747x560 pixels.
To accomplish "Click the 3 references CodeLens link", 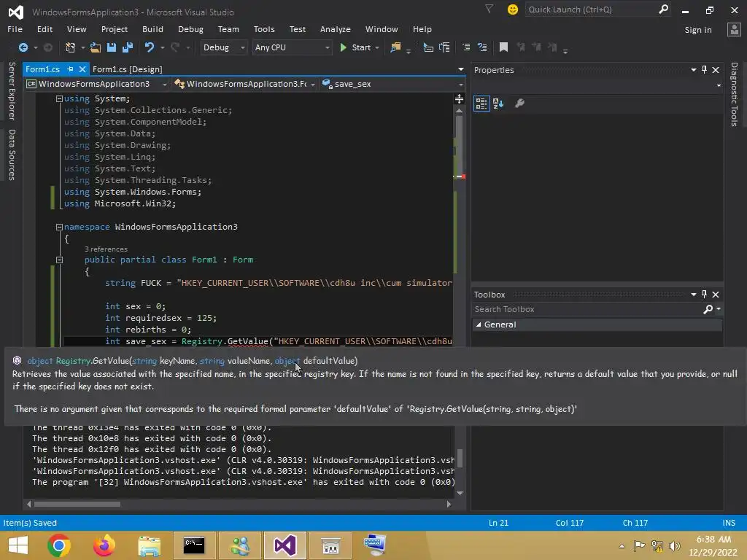I will (x=106, y=249).
